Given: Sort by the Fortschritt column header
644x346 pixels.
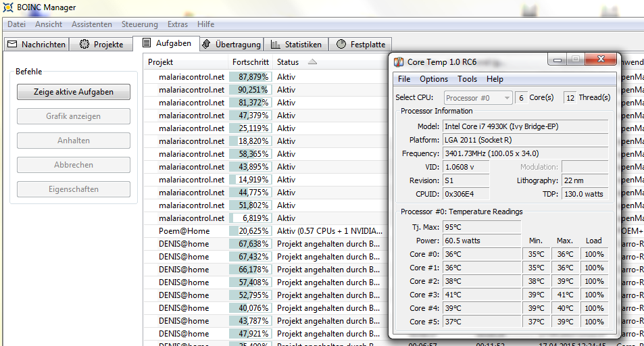Looking at the screenshot, I should coord(251,62).
